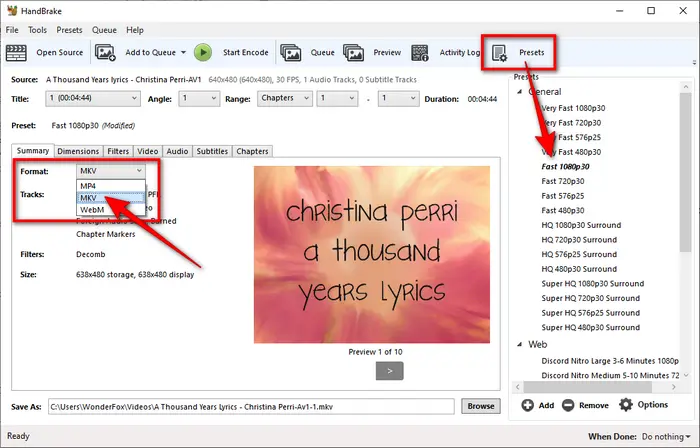Select the Very Fast 1080p30 preset

click(573, 108)
